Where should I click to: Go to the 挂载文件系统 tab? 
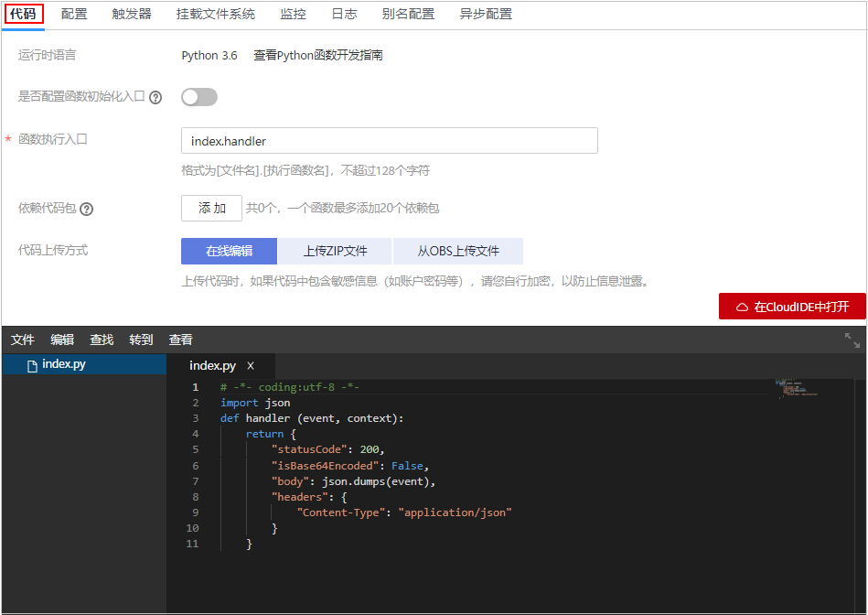tap(215, 14)
